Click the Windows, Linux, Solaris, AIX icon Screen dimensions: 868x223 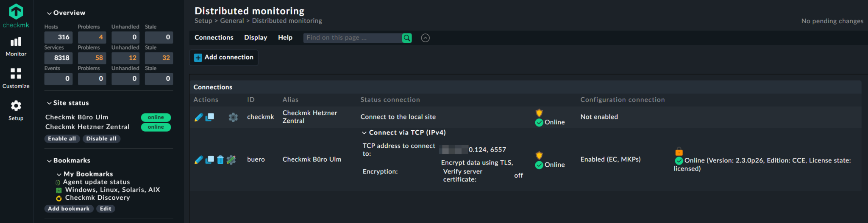click(x=59, y=190)
